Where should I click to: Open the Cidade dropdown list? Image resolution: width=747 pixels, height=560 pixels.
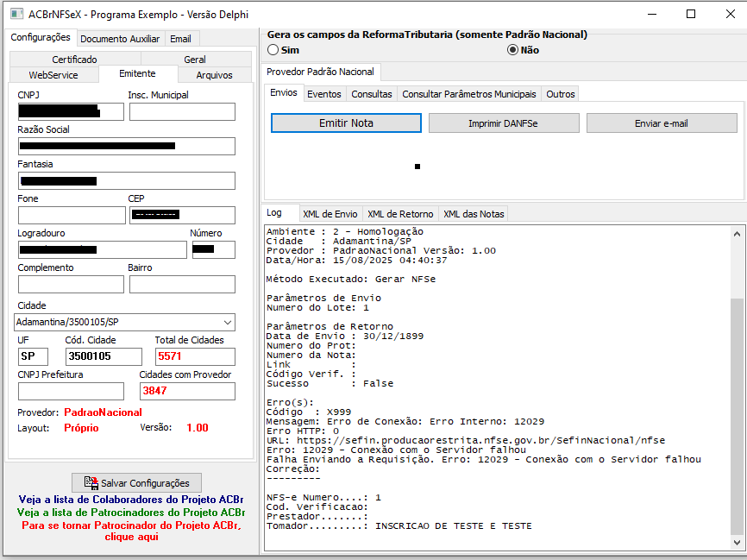[x=228, y=322]
